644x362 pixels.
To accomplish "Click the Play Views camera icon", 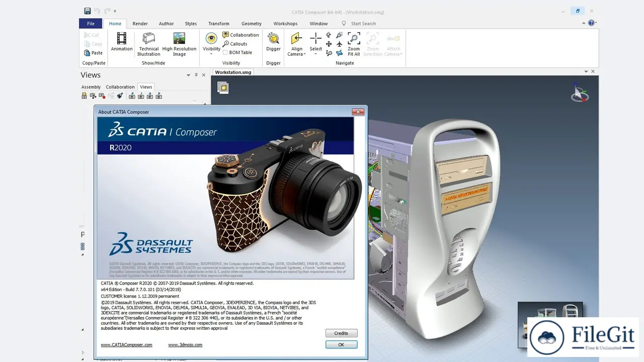I will [141, 96].
